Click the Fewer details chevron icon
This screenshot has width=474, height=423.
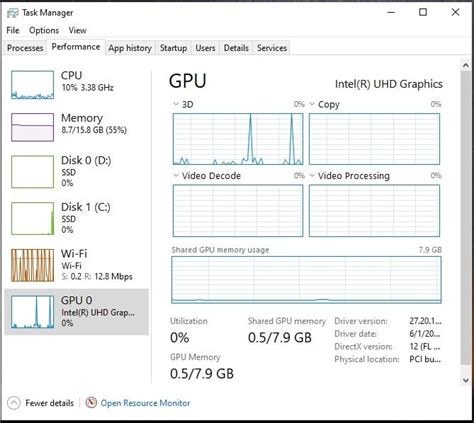[x=14, y=403]
